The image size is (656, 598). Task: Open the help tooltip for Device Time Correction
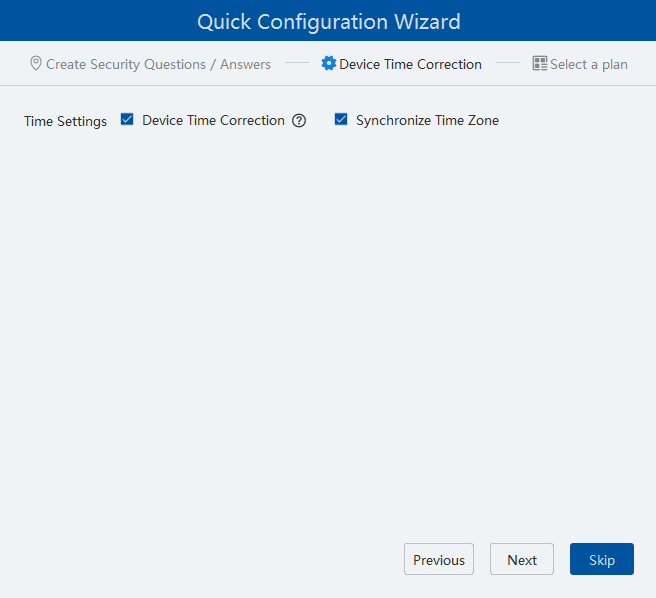(x=299, y=121)
